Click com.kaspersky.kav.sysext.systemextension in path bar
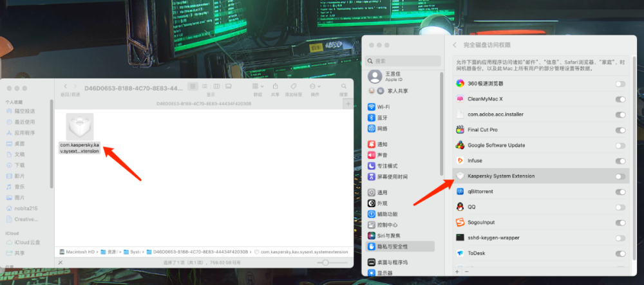644x285 pixels. click(x=301, y=252)
